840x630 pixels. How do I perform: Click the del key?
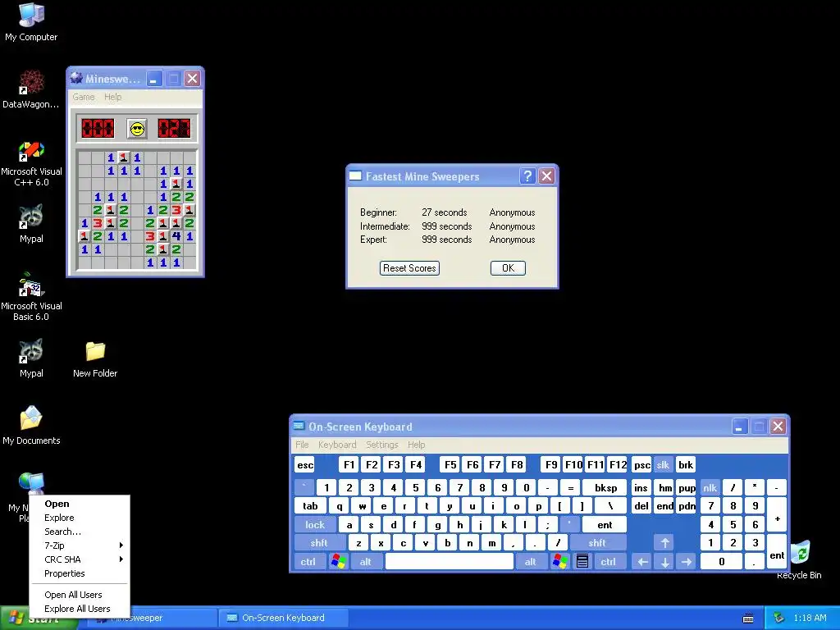(x=641, y=505)
